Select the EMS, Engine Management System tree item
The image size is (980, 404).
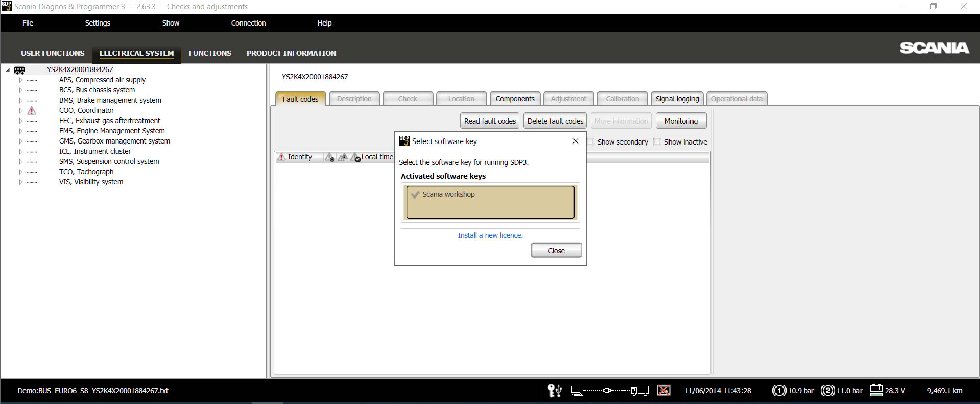click(112, 131)
